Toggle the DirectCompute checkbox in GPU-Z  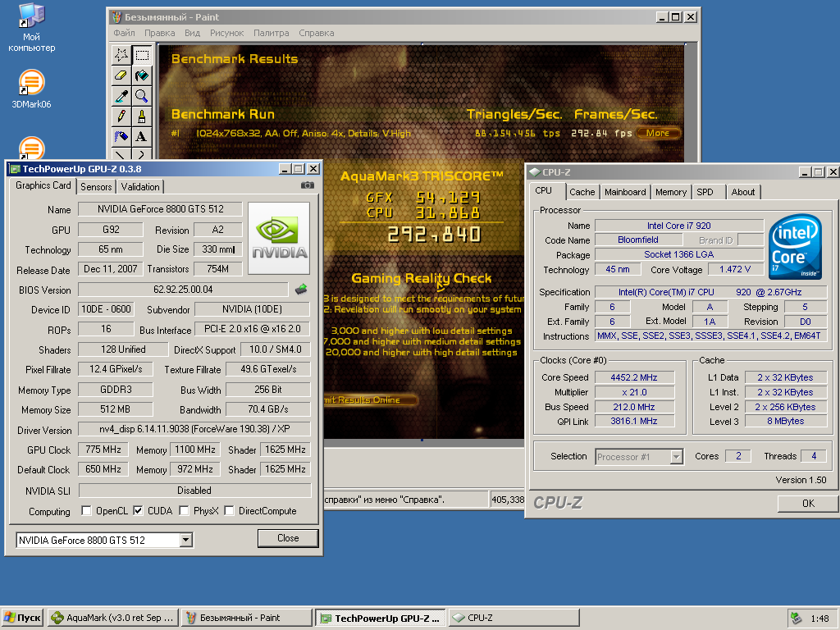(229, 510)
